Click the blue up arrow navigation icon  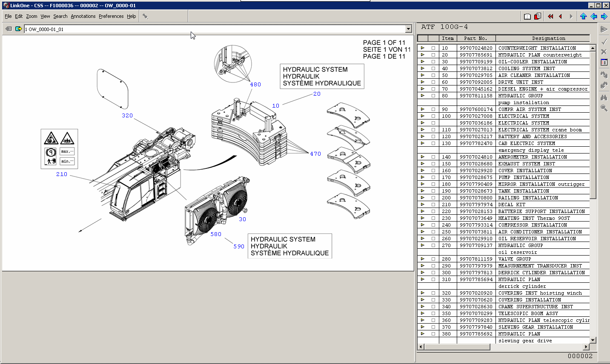pos(583,16)
